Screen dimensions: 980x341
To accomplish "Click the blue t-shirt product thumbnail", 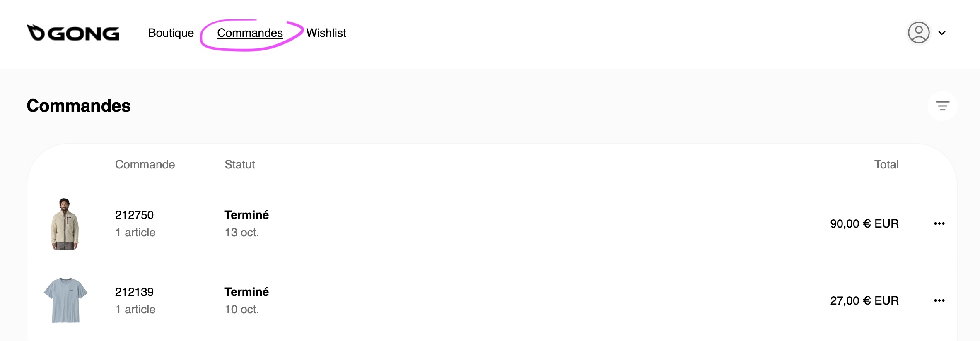I will (x=65, y=300).
